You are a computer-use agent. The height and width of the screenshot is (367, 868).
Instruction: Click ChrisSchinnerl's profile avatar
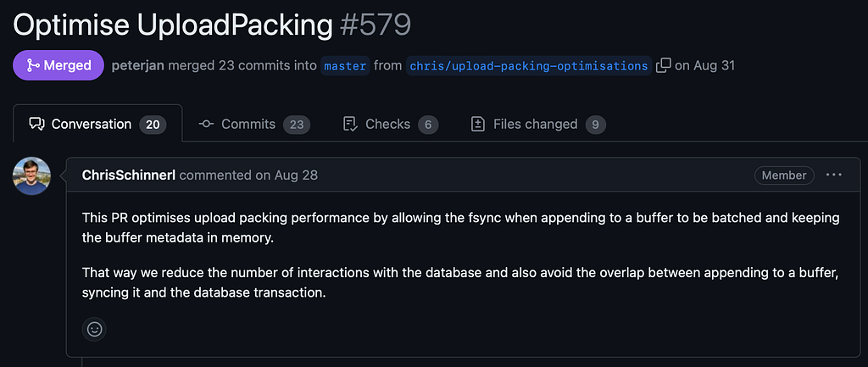click(x=31, y=176)
